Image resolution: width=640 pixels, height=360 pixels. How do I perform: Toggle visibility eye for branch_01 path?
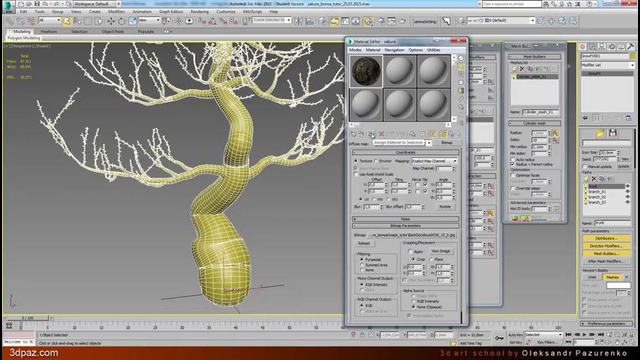click(x=628, y=191)
